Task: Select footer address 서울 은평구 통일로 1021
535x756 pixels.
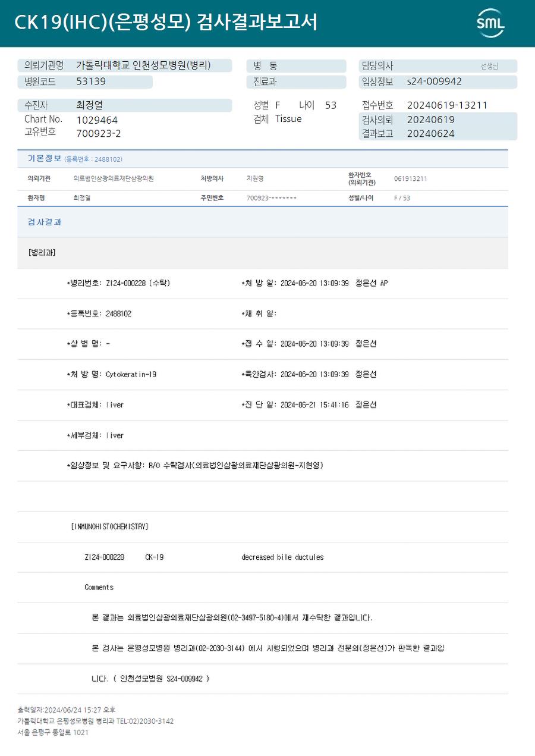Action: pos(53,732)
